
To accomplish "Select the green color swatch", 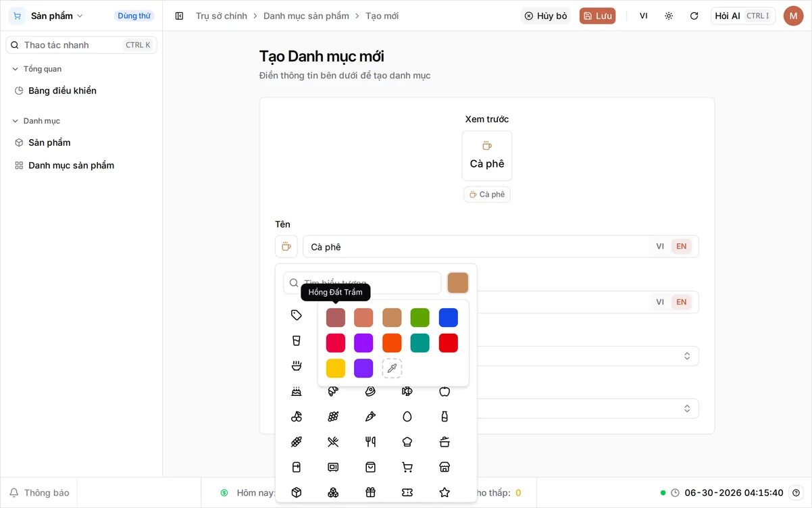I will coord(420,317).
